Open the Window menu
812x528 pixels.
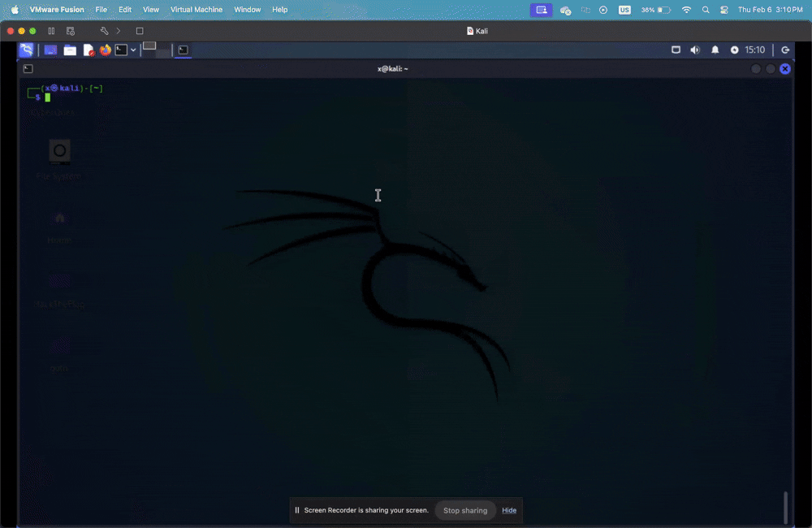pos(247,9)
